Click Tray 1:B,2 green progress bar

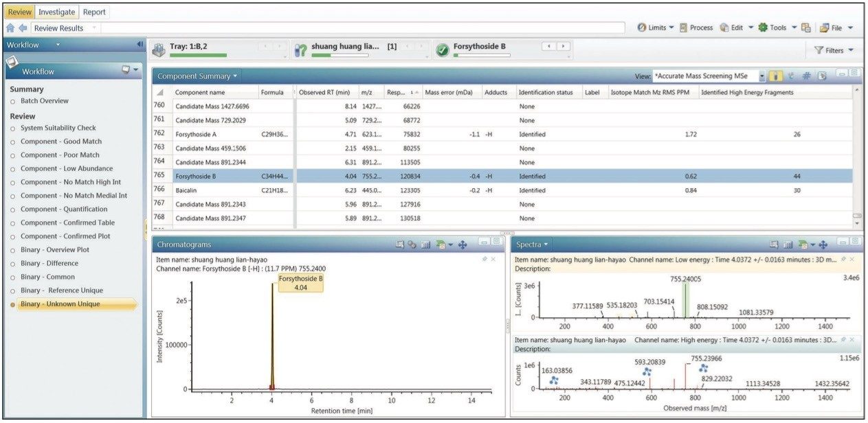[x=198, y=55]
